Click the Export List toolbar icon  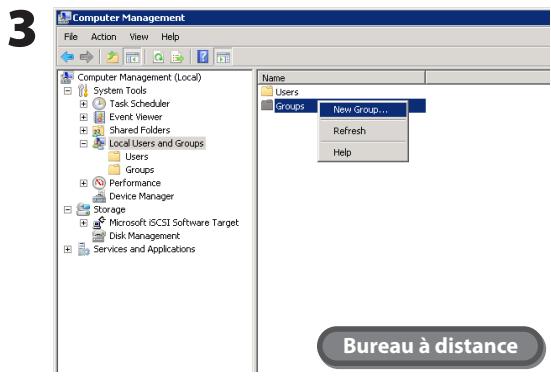coord(177,57)
